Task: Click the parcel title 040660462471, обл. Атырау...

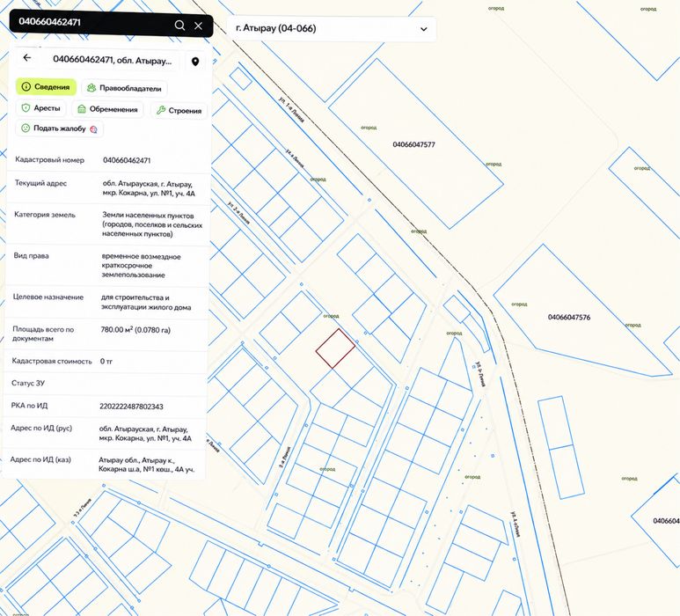Action: (113, 60)
